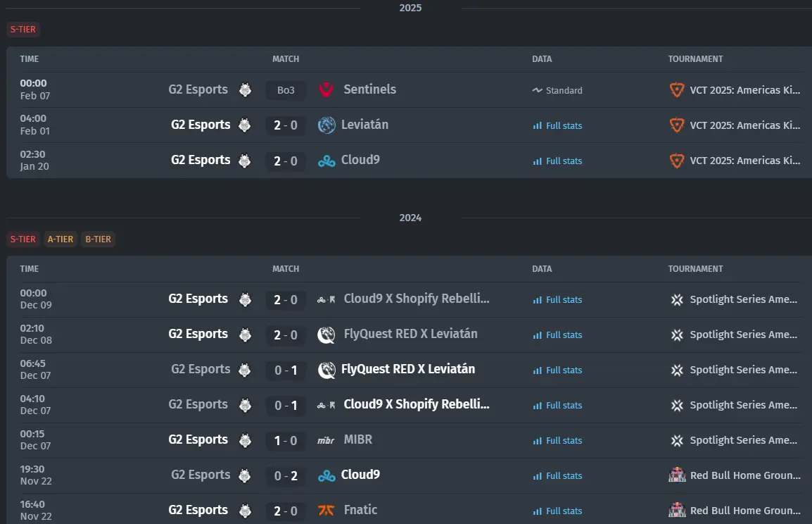This screenshot has width=812, height=524.
Task: Select the A-TIER filter tag
Action: (x=61, y=239)
